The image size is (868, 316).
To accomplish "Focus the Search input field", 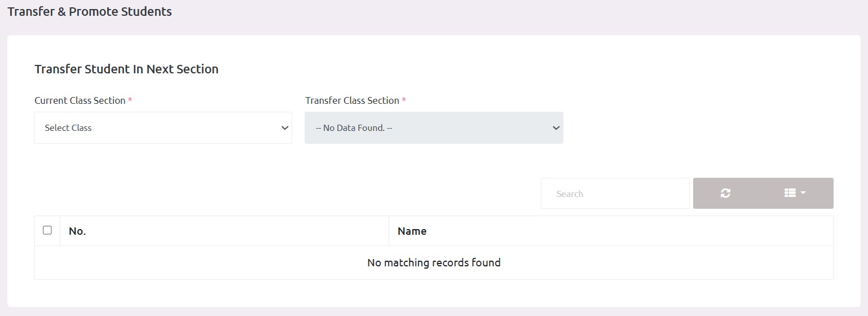I will tap(615, 194).
